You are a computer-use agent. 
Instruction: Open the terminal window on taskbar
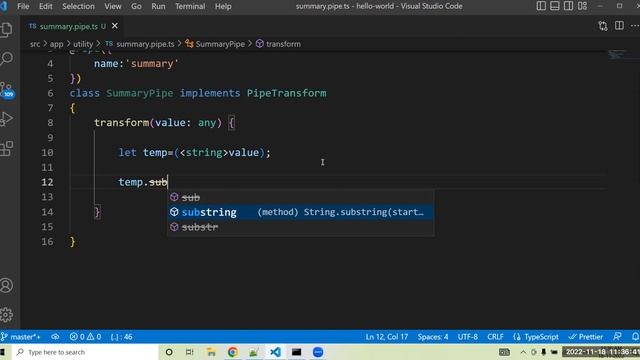point(296,352)
